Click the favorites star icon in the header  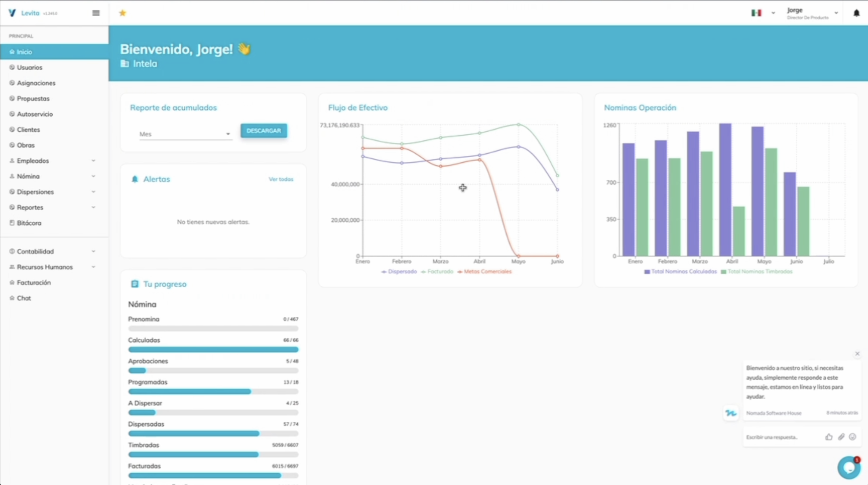pyautogui.click(x=122, y=13)
